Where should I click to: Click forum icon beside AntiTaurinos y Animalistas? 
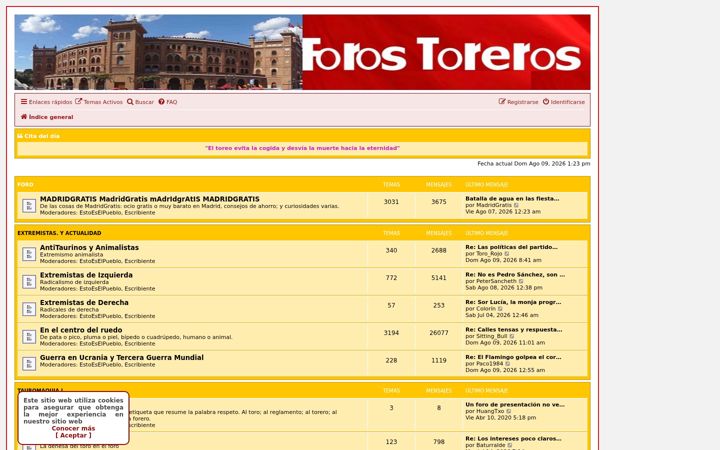29,254
